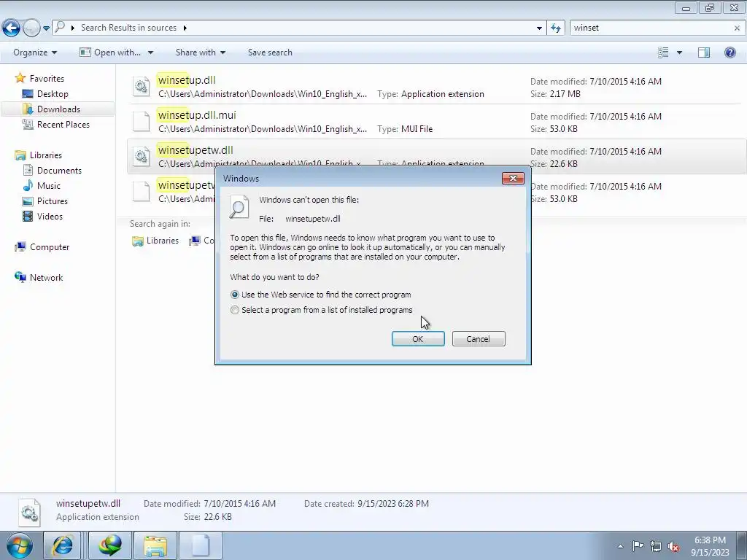Screen dimensions: 747x560
Task: Click details pane winsetupetw.dll thumbnail
Action: pyautogui.click(x=29, y=512)
